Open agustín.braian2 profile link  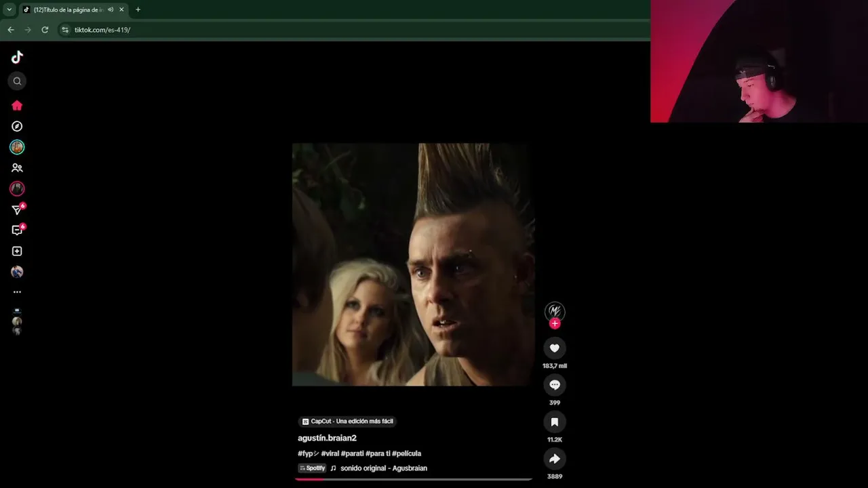pyautogui.click(x=327, y=438)
